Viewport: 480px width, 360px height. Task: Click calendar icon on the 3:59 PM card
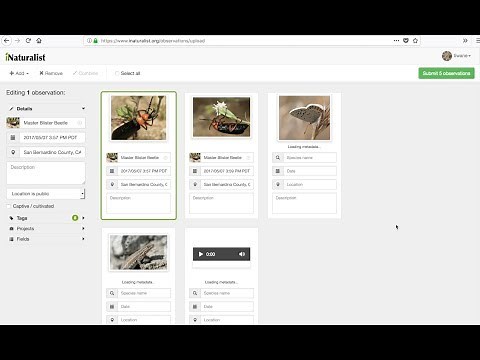click(195, 171)
